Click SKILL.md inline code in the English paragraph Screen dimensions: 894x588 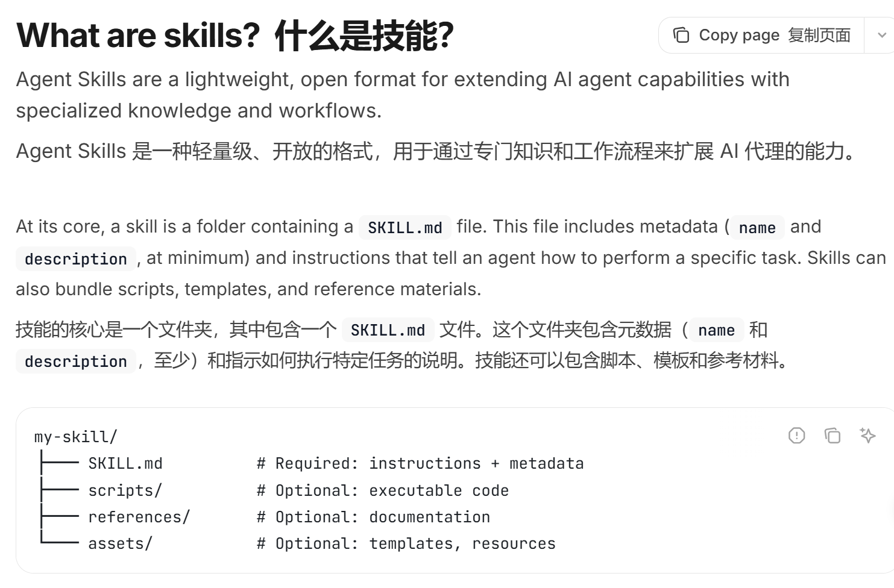click(x=405, y=228)
